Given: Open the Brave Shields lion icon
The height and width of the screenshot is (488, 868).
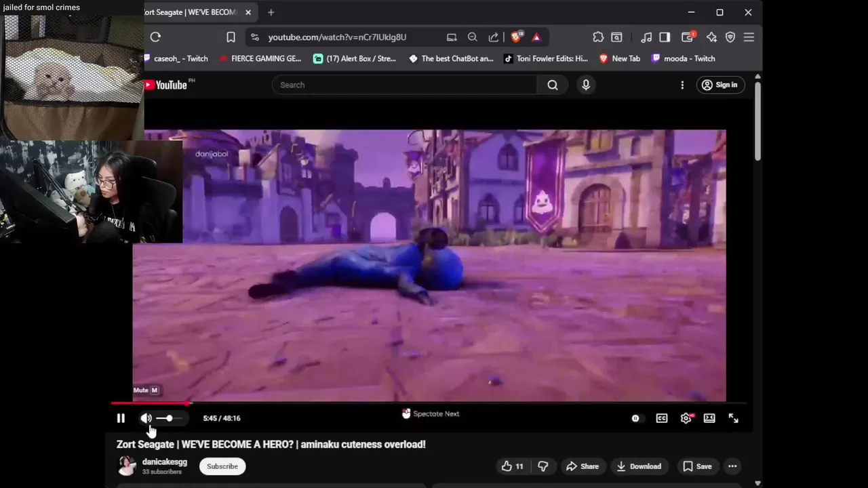Looking at the screenshot, I should pos(516,37).
